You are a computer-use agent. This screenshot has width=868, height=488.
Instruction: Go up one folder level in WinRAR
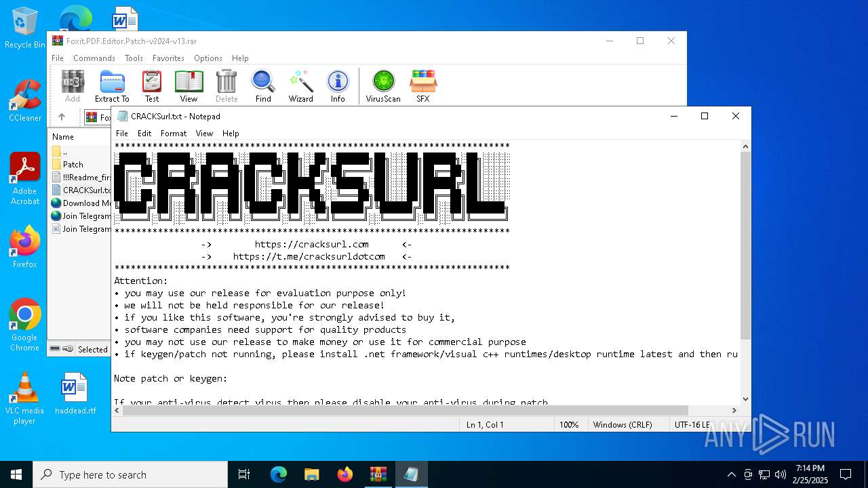point(62,117)
